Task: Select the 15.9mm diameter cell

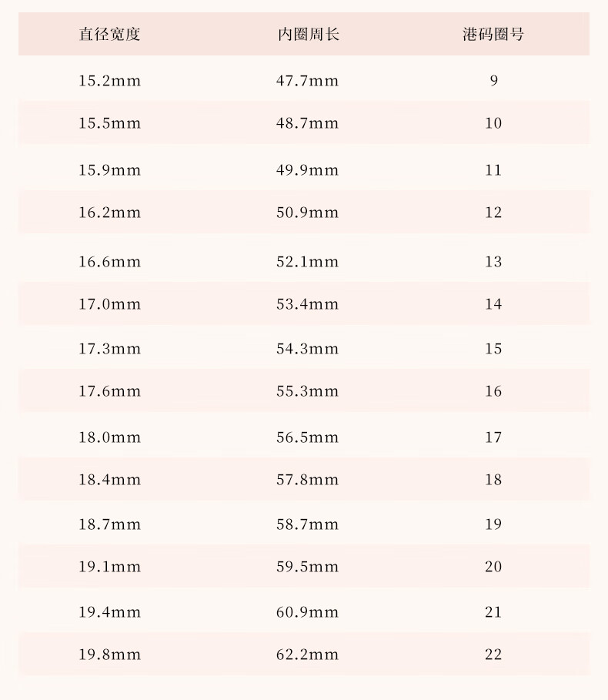Action: tap(110, 169)
